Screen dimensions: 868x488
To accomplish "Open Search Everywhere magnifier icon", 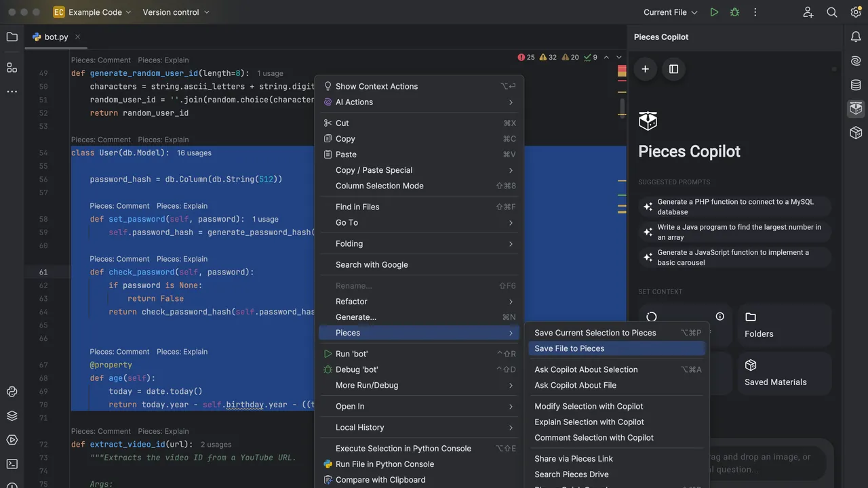I will click(x=832, y=12).
